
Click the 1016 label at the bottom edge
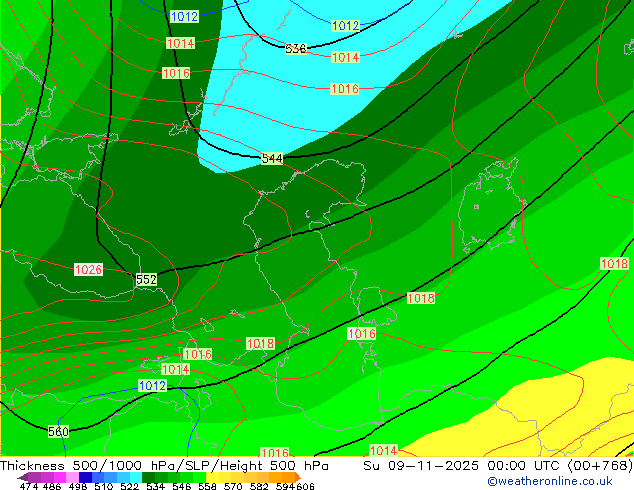tap(275, 452)
